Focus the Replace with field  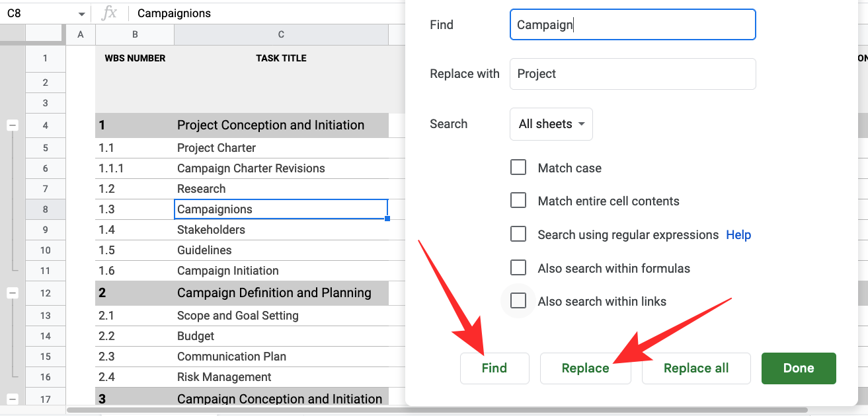pos(633,74)
